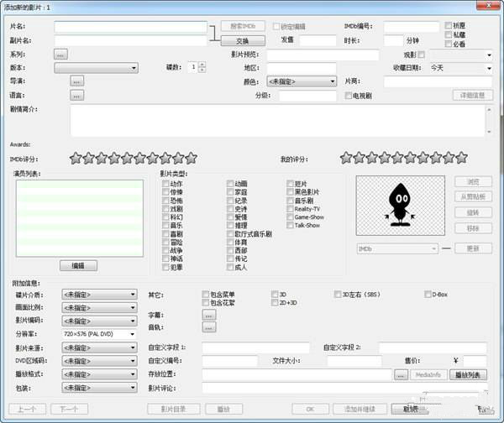
Task: Click the 剧情简介 scrollbar down arrow
Action: pos(489,132)
